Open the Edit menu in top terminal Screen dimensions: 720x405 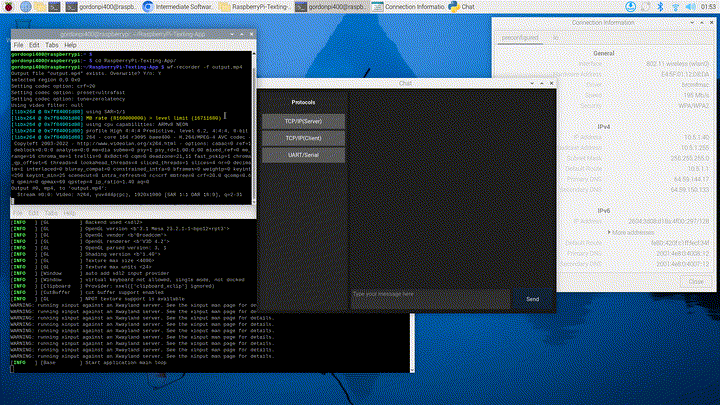[34, 45]
